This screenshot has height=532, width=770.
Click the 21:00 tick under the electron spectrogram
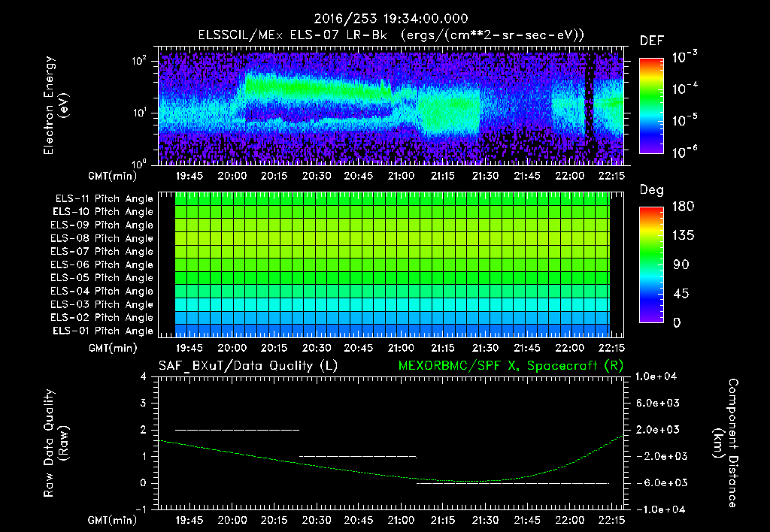point(401,176)
